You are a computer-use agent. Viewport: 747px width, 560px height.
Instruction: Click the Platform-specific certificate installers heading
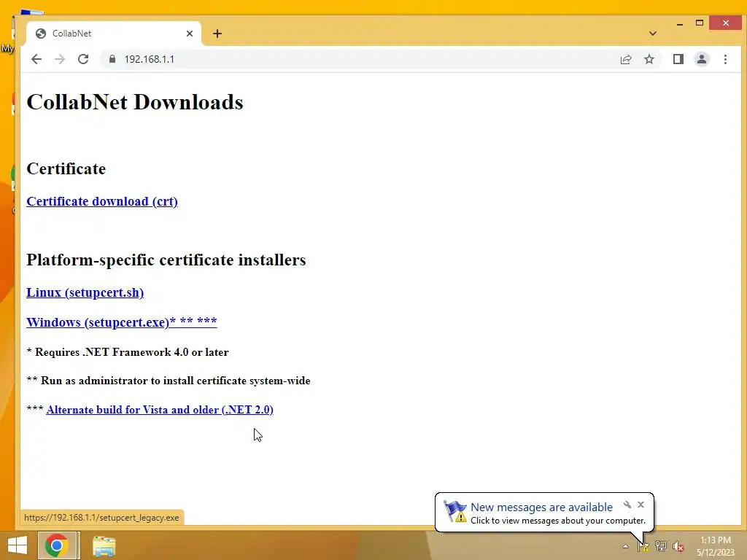point(166,260)
